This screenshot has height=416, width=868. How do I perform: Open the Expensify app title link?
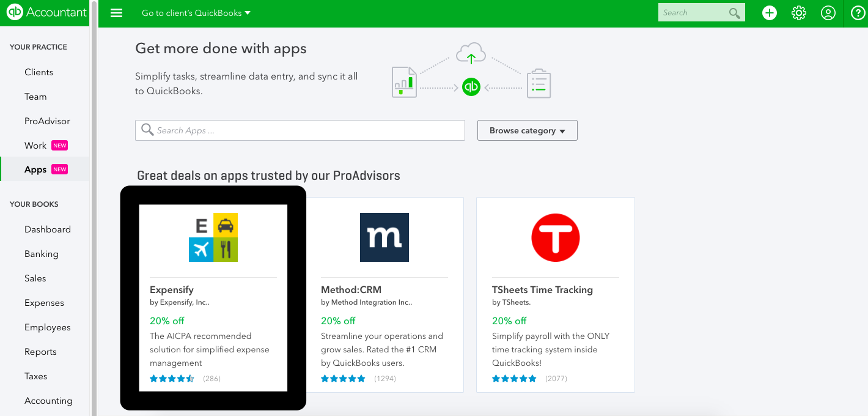tap(172, 290)
